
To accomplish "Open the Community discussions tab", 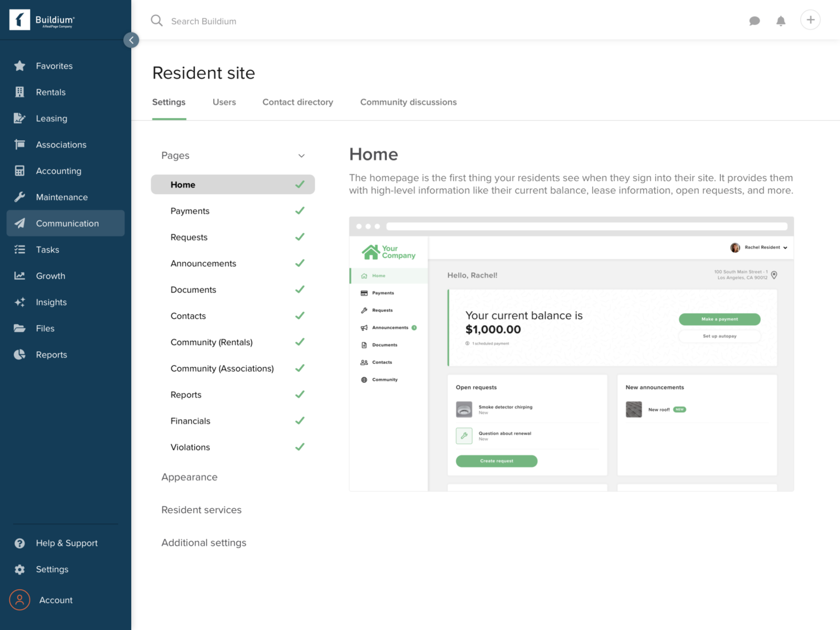I will (408, 102).
